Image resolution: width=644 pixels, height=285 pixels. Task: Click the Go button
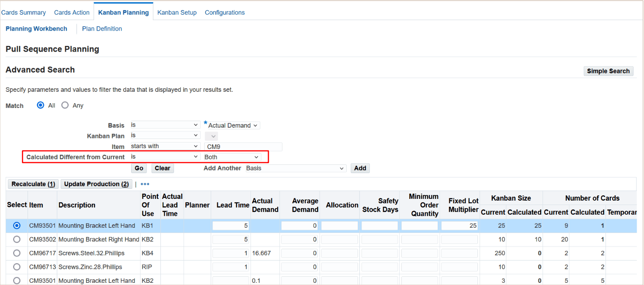(139, 168)
